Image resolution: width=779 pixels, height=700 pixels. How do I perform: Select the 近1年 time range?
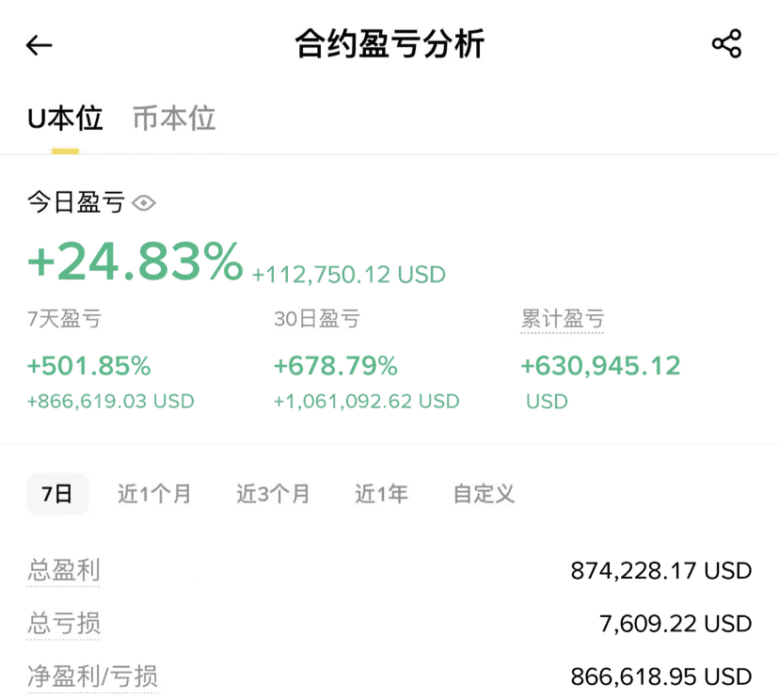pos(381,494)
